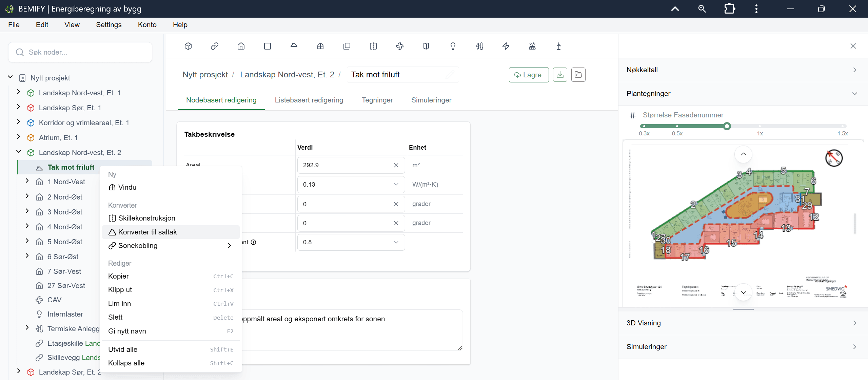Click the Lagre save button

[x=529, y=75]
